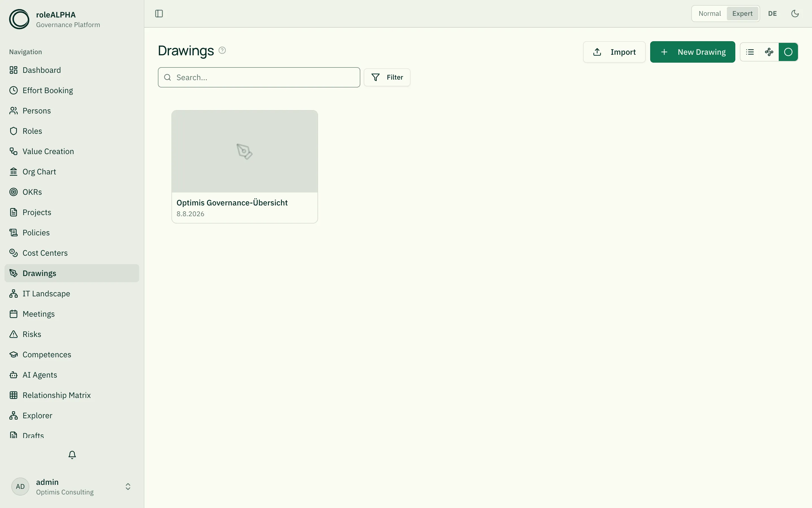Click the IT Landscape network icon
This screenshot has height=508, width=812.
coord(14,294)
